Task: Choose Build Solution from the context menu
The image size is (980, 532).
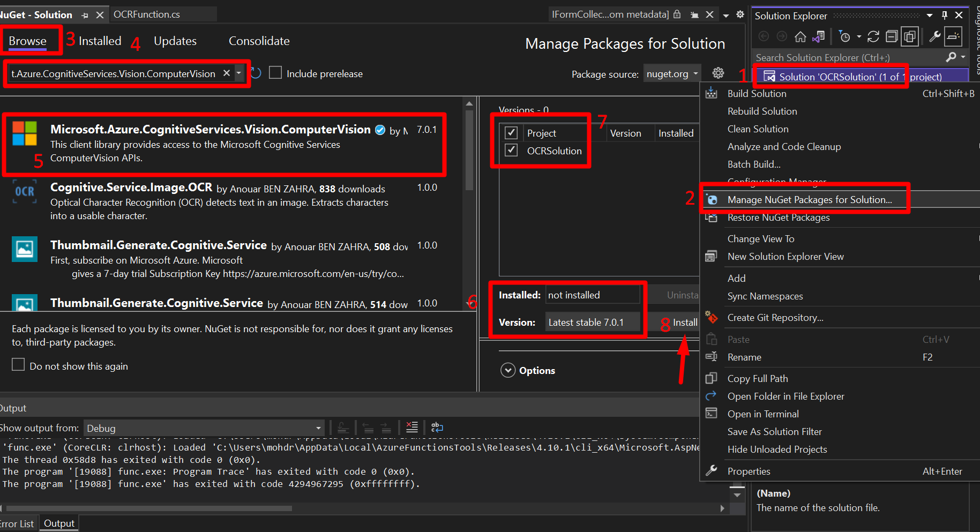Action: pos(757,93)
